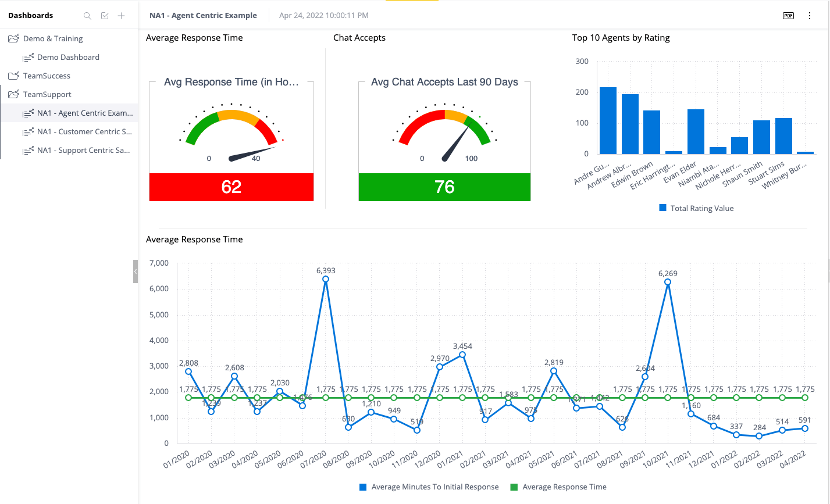The height and width of the screenshot is (504, 830).
Task: Click the 7,000 y-axis label
Action: point(159,263)
